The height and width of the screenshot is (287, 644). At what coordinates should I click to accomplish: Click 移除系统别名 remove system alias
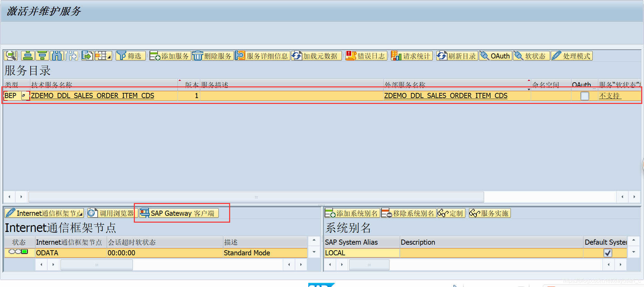tap(408, 213)
